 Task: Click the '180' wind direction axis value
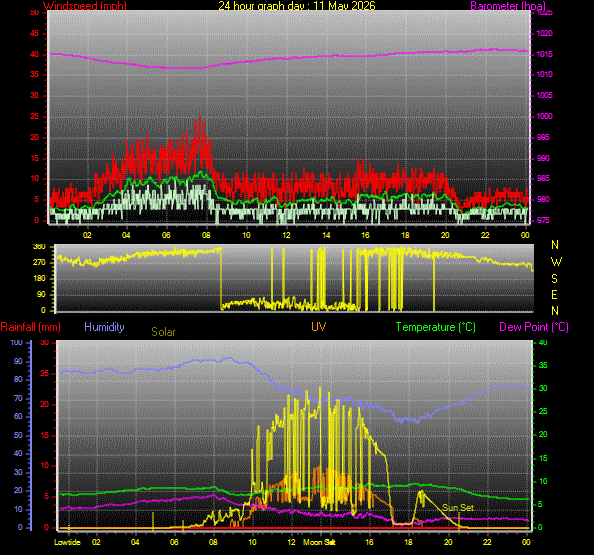point(39,278)
